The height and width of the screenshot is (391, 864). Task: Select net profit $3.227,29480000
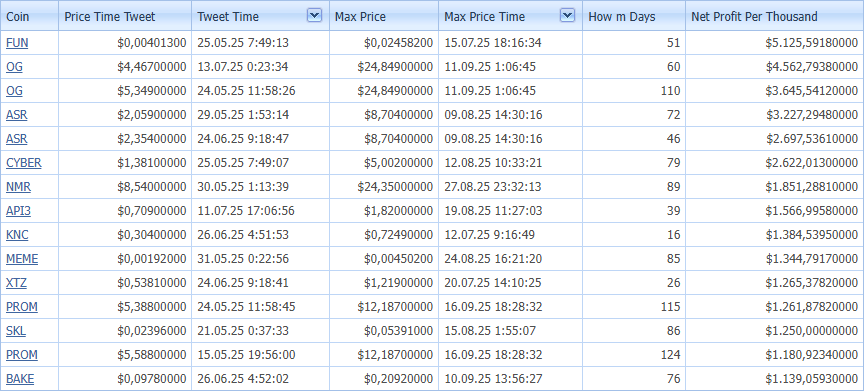(x=775, y=115)
